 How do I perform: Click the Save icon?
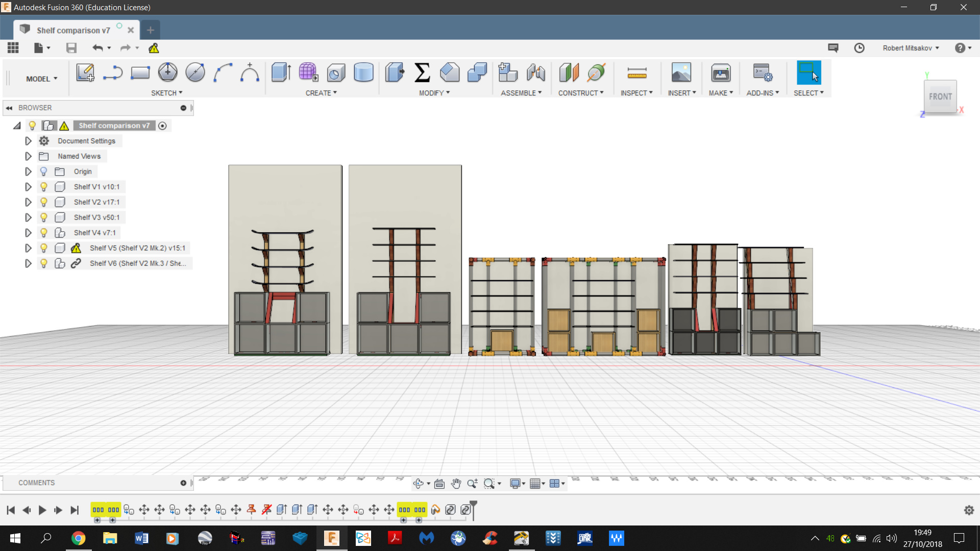click(71, 48)
